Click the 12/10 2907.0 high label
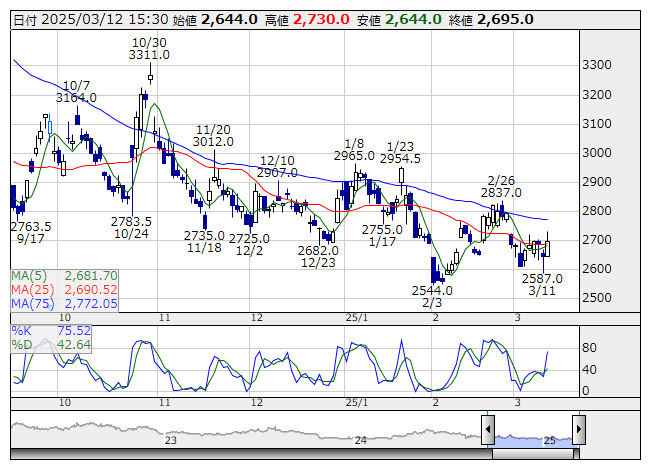The image size is (653, 470). (x=277, y=167)
